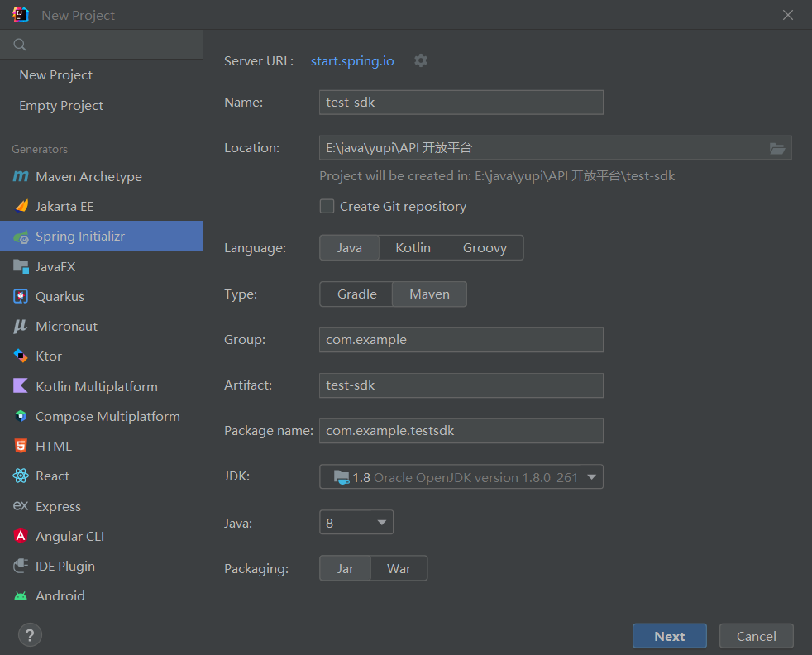
Task: Click the Artifact input field
Action: (461, 385)
